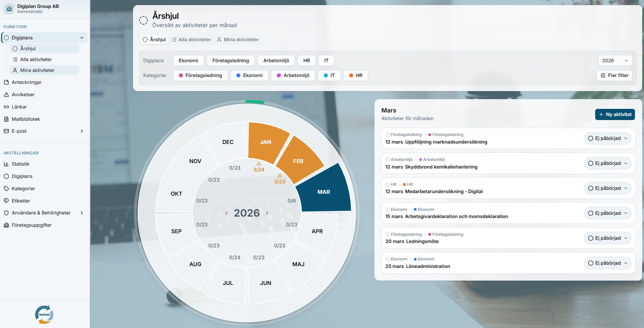Viewport: 644px width, 328px height.
Task: Click the Ny aktivitet button
Action: point(615,115)
